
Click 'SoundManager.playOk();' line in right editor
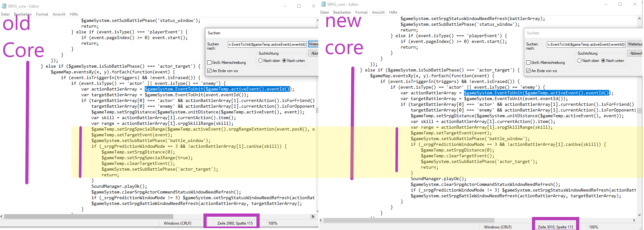pyautogui.click(x=438, y=179)
